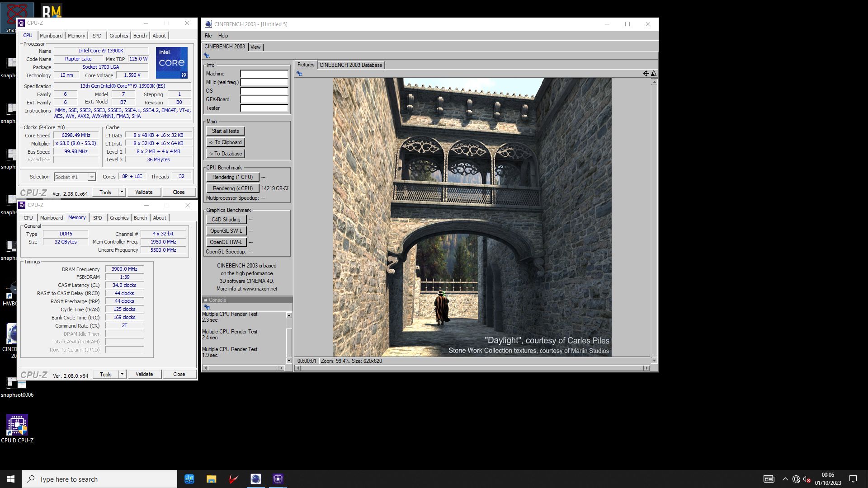The height and width of the screenshot is (488, 868).
Task: Click the Tester input field
Action: pyautogui.click(x=264, y=108)
